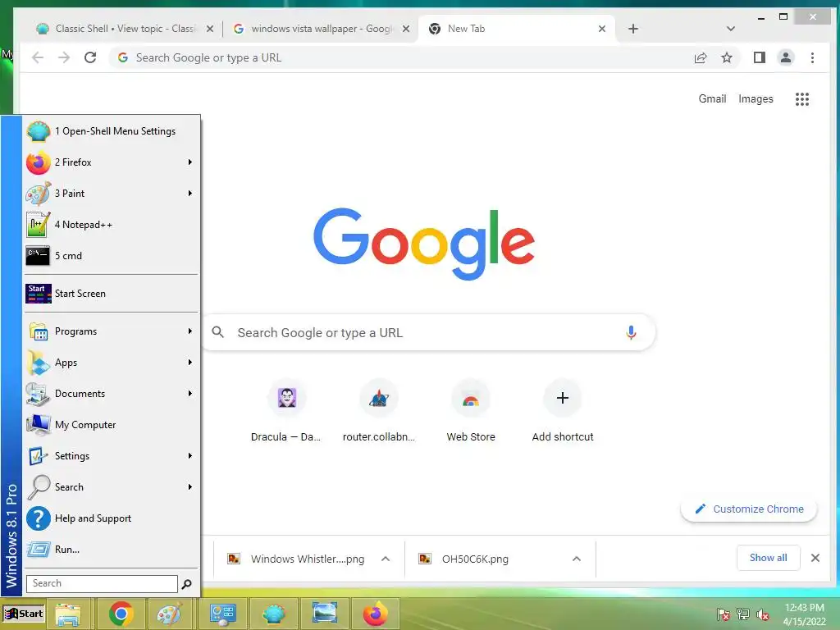Click the start menu search magnifier button
840x630 pixels.
tap(186, 584)
